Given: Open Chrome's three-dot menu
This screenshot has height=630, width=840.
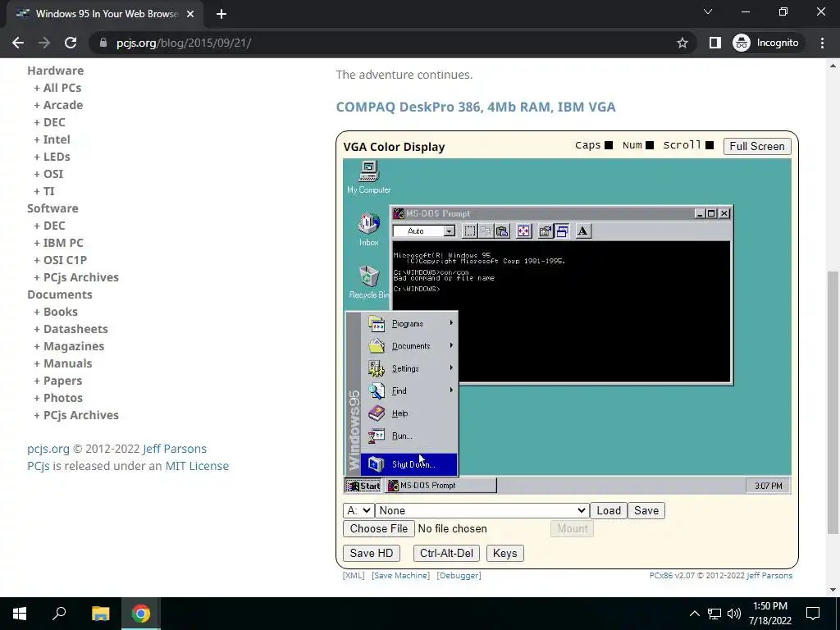Looking at the screenshot, I should [x=822, y=43].
